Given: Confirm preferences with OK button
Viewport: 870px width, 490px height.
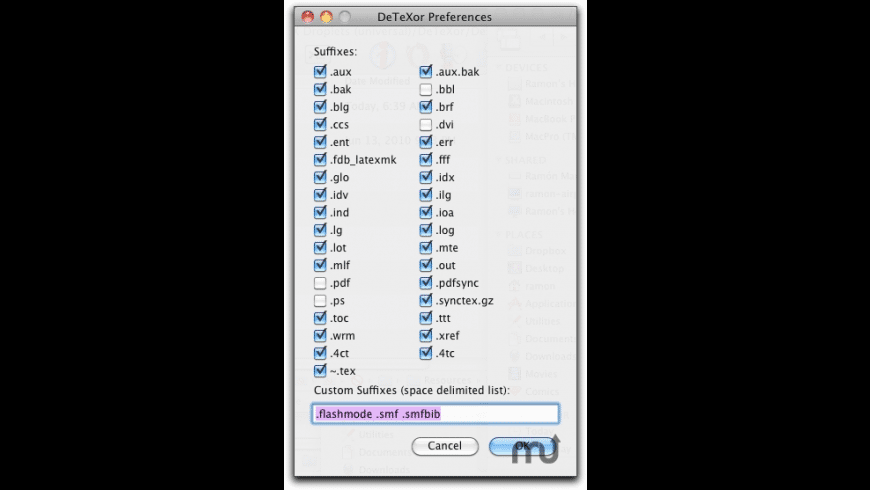Looking at the screenshot, I should 522,446.
